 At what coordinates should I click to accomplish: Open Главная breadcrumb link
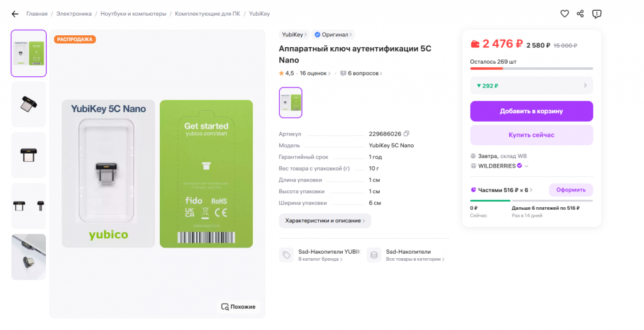click(x=37, y=14)
